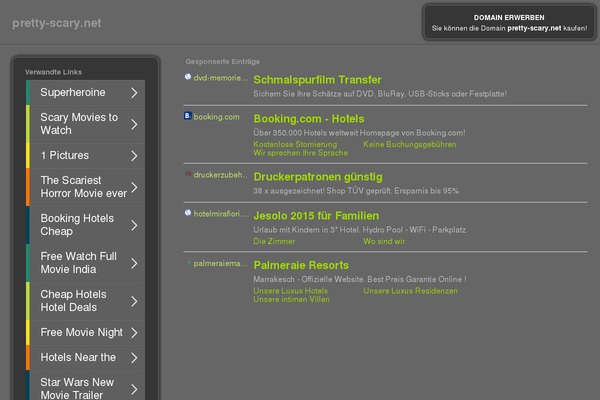Open chevron next to Scary Movies to Watch

coord(134,124)
